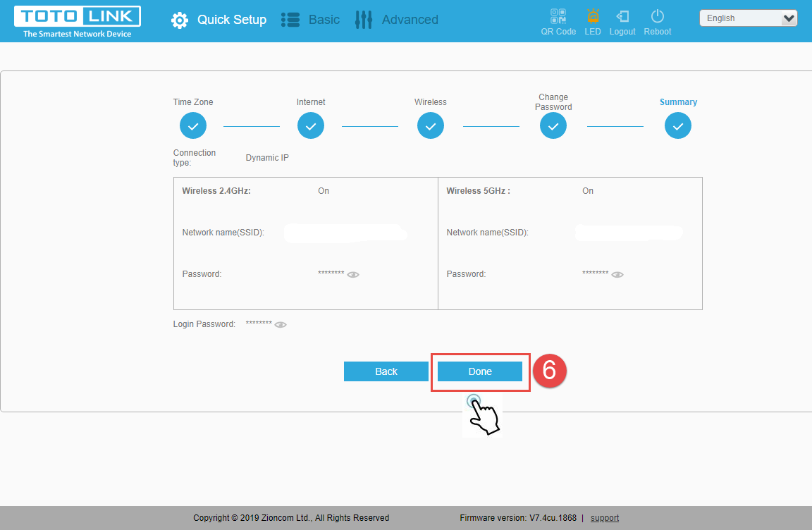
Task: Jump to the Change Password step circle
Action: [553, 126]
